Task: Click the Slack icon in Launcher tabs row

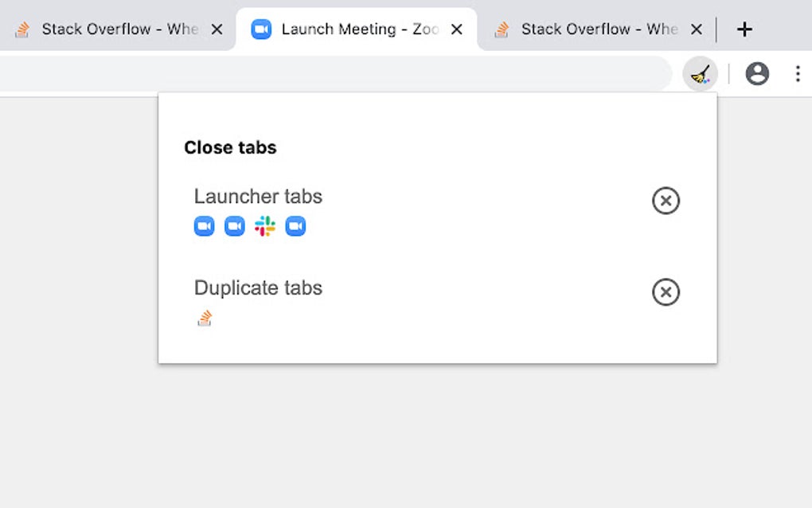Action: pos(265,226)
